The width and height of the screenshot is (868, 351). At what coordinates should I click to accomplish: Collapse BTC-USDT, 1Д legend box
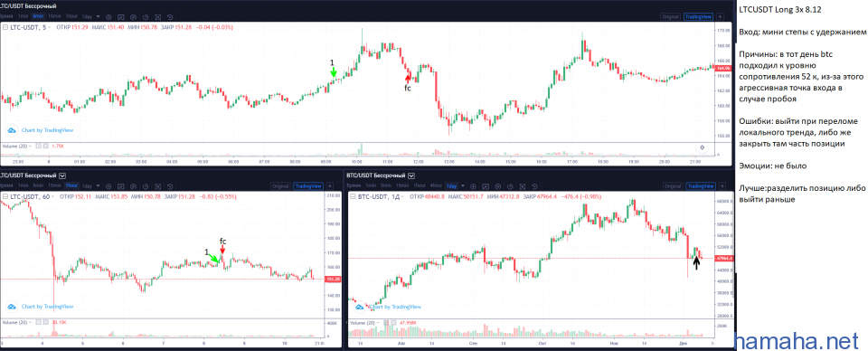(353, 196)
